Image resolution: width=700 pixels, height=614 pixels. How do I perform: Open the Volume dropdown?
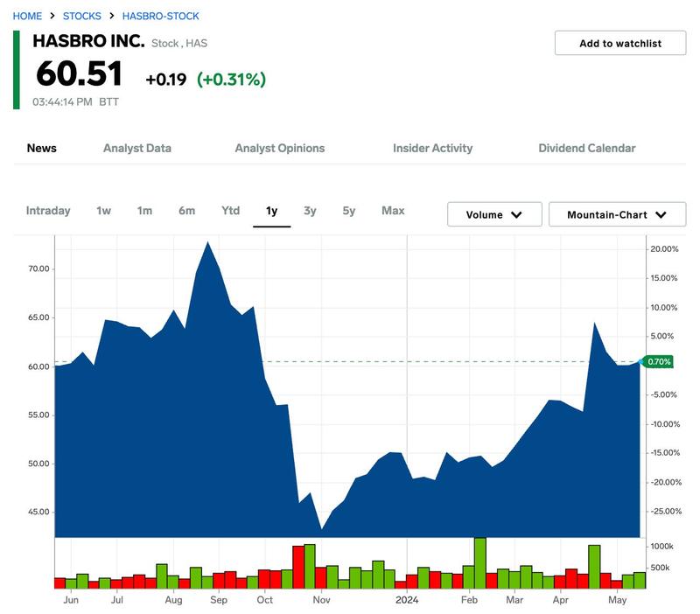494,214
